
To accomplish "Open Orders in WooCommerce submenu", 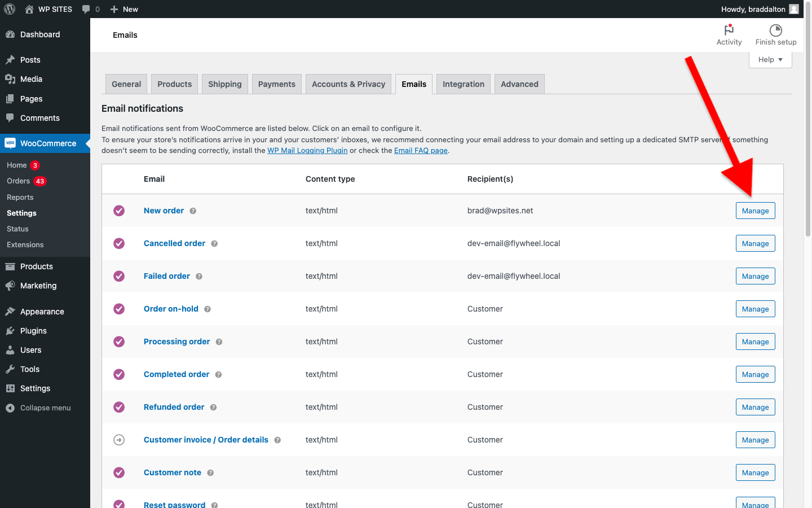I will tap(19, 181).
